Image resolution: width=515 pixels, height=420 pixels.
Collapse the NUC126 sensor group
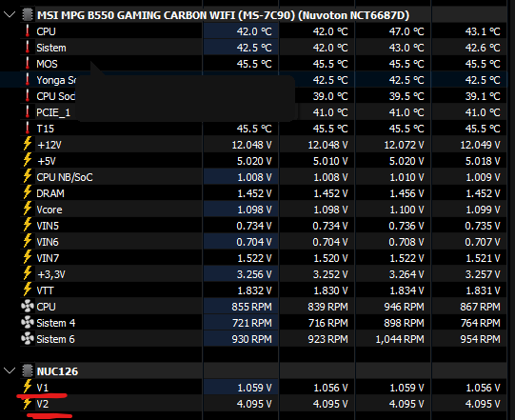pos(10,371)
